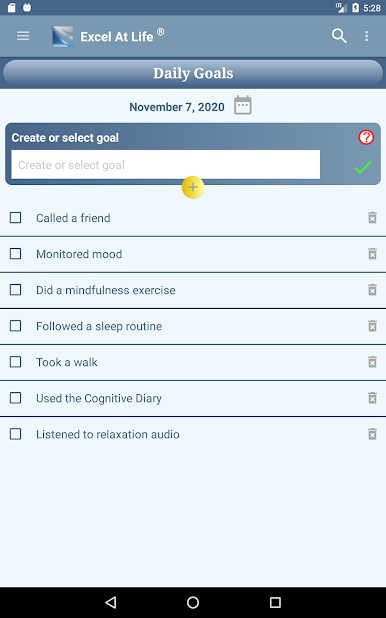Select the 'Followed a sleep routine' item

click(x=99, y=326)
